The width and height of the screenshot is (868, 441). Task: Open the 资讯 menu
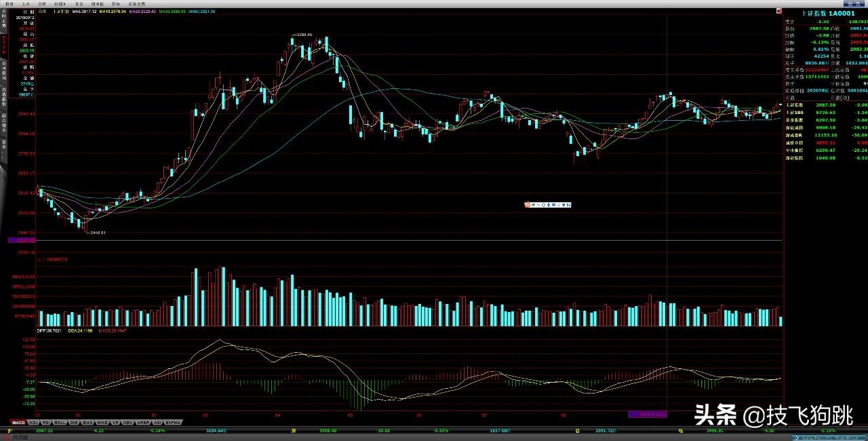pyautogui.click(x=116, y=3)
